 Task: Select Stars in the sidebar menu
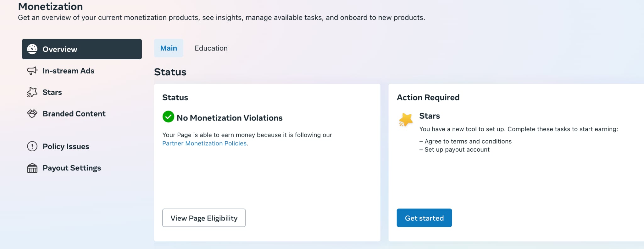pos(52,92)
